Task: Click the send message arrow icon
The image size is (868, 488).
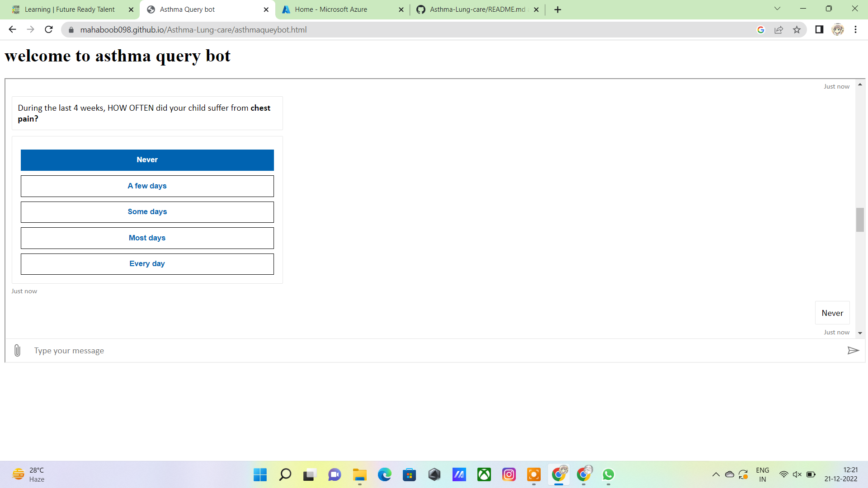Action: [853, 351]
